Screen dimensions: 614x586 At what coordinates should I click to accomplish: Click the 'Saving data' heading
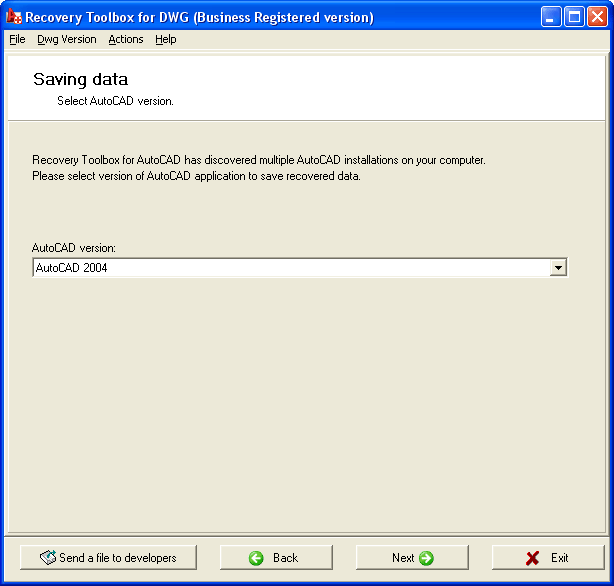[81, 80]
